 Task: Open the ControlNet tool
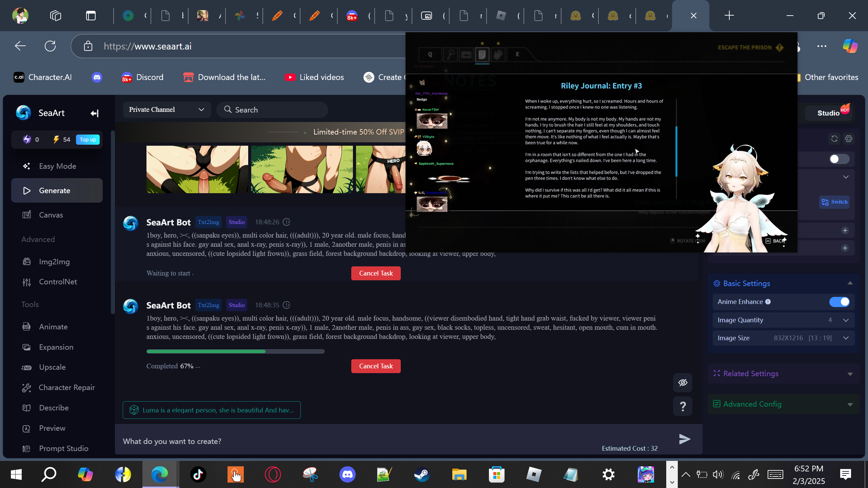(57, 282)
